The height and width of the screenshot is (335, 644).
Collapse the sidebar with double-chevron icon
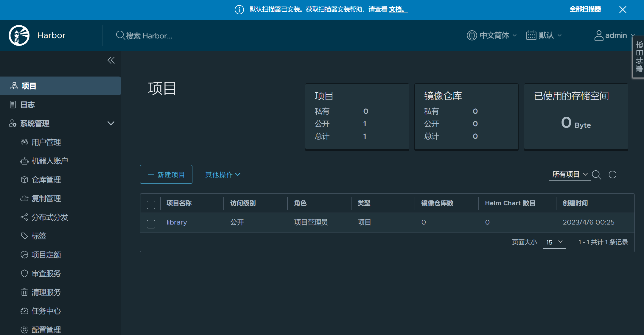point(111,60)
